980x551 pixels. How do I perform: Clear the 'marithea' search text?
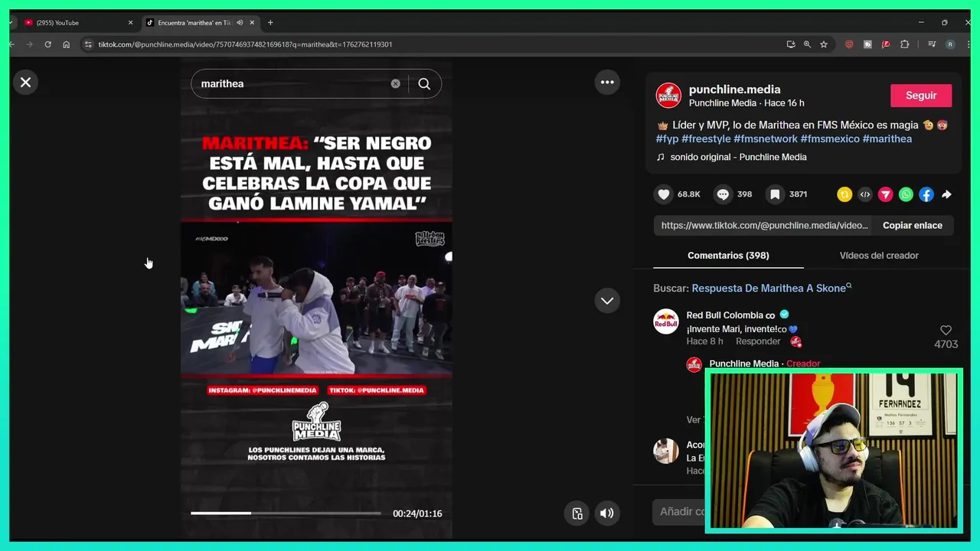[395, 83]
